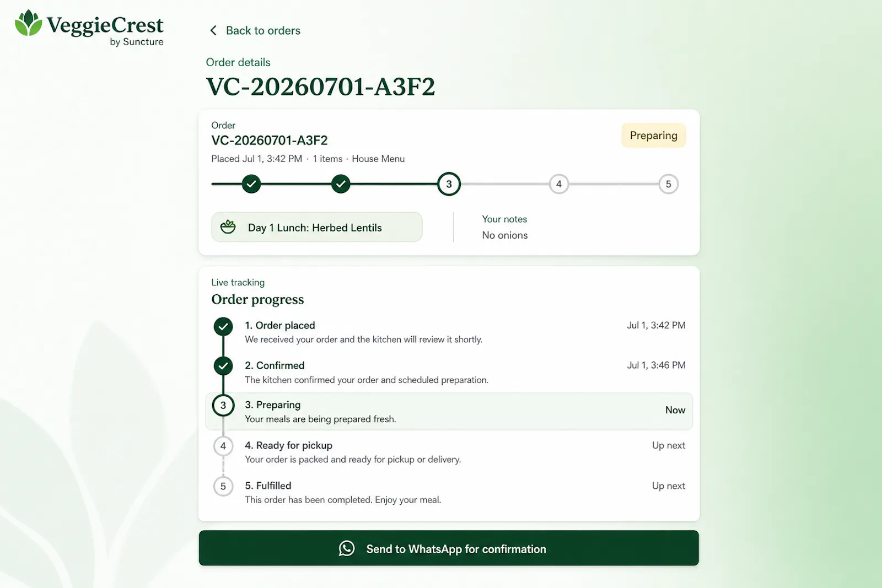The width and height of the screenshot is (882, 588).
Task: Click the circled 3 beside Preparing row
Action: 223,406
